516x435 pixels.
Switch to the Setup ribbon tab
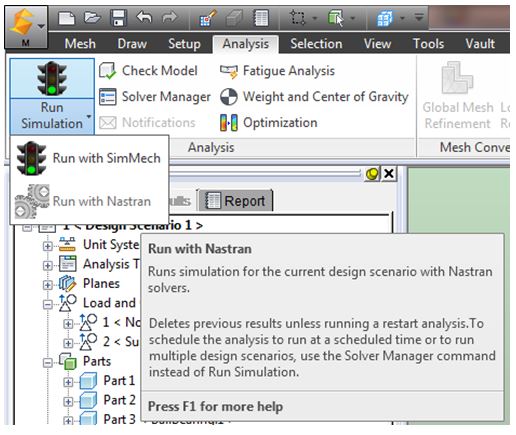click(184, 44)
